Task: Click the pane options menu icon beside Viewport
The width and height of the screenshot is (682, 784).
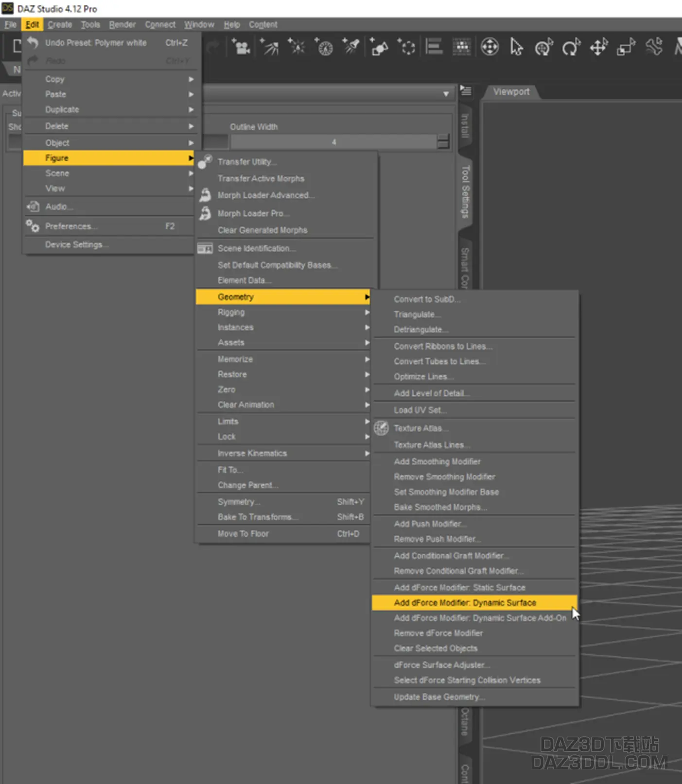Action: 466,91
